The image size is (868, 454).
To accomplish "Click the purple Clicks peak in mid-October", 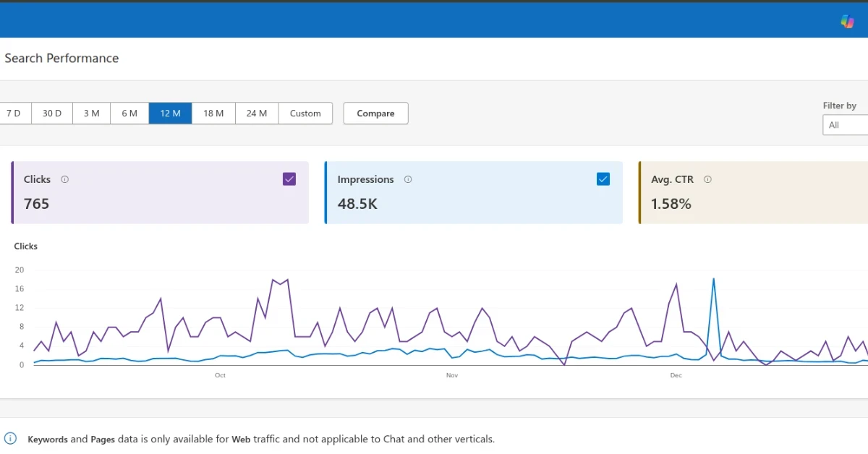I will pos(273,280).
